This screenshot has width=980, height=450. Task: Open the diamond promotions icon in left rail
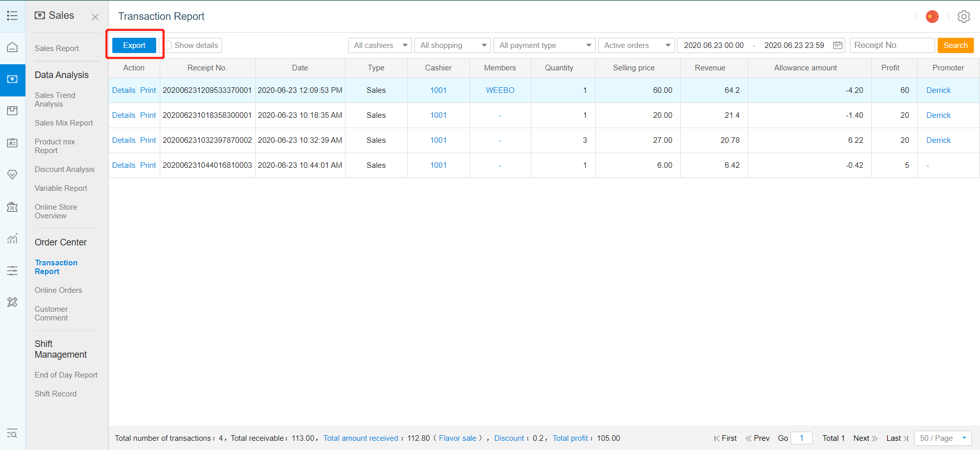pos(12,174)
